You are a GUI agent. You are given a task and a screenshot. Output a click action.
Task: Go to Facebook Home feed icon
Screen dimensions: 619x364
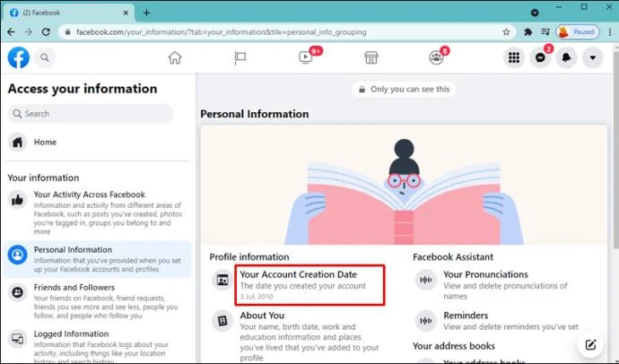[x=175, y=57]
